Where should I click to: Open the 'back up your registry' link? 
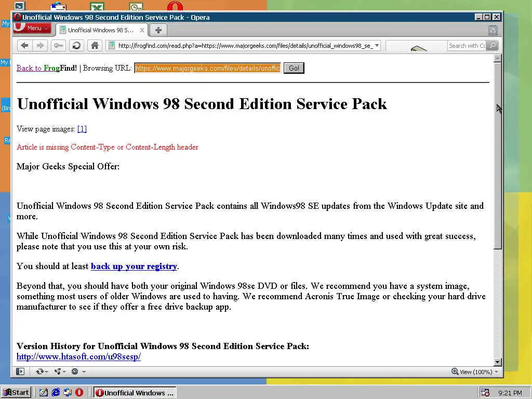pyautogui.click(x=134, y=267)
